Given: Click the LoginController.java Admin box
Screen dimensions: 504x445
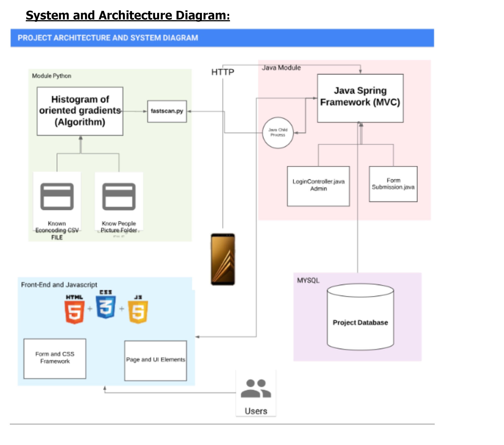Looking at the screenshot, I should (x=318, y=186).
